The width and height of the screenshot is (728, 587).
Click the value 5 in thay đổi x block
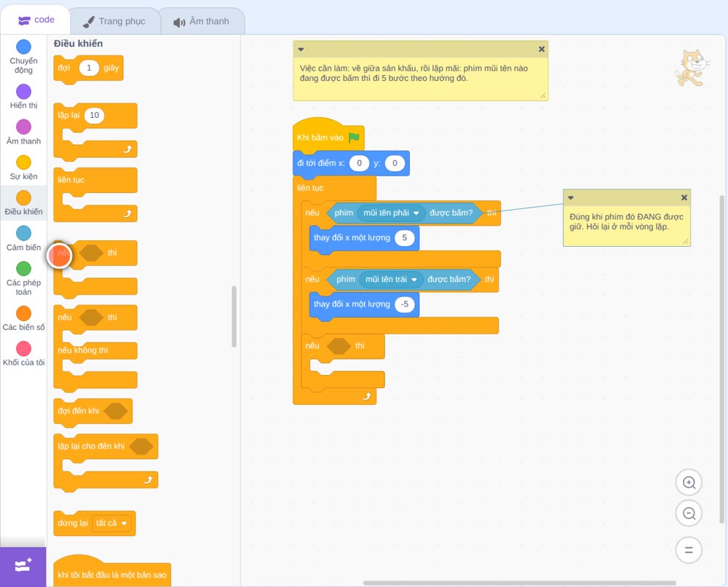pos(404,238)
